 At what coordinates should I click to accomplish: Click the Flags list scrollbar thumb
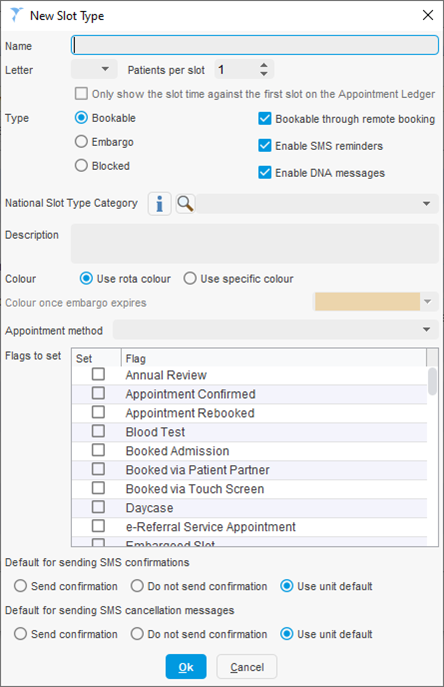432,381
